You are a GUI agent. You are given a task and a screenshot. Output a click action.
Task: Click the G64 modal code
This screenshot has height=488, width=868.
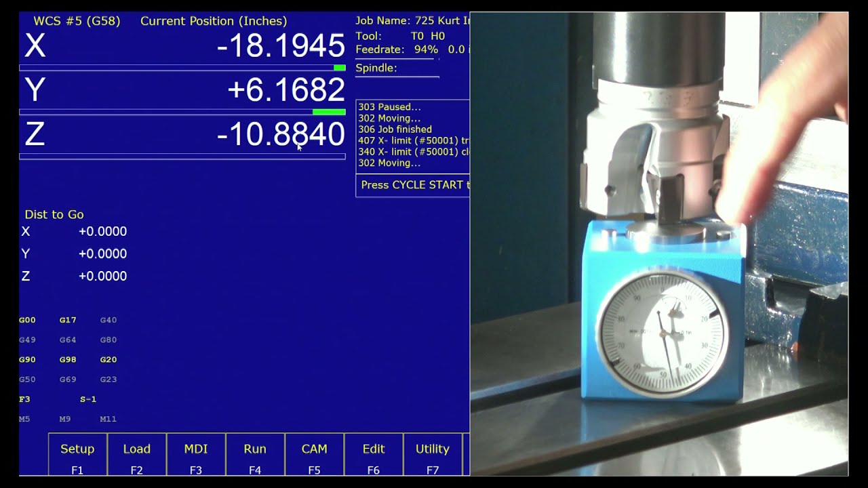(68, 340)
